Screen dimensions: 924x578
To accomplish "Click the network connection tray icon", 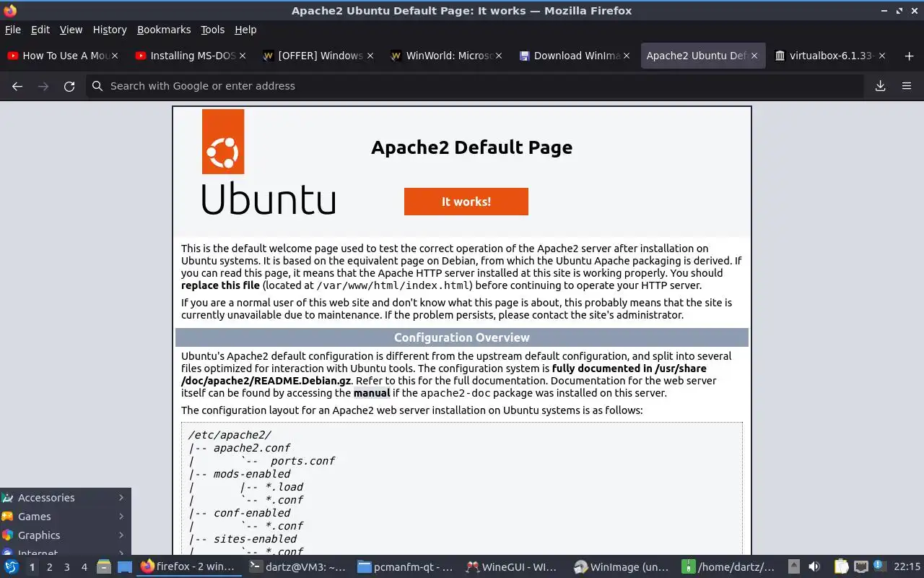I will coord(860,567).
